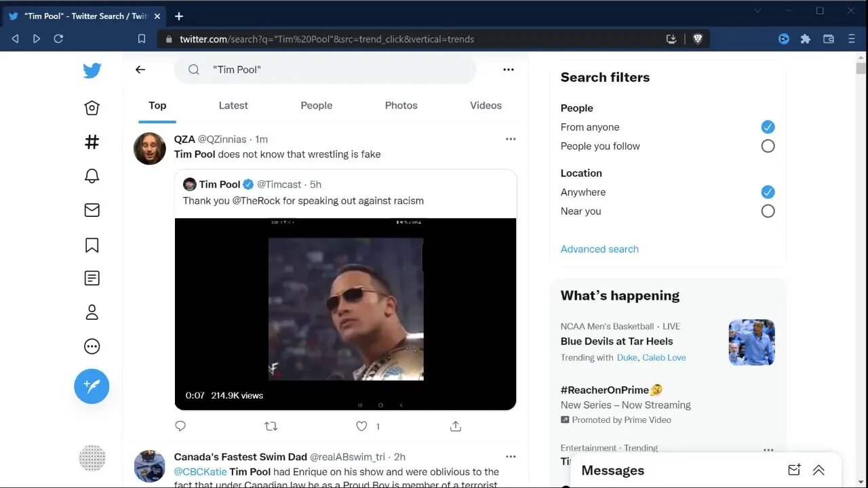
Task: Open the Lists icon in the sidebar
Action: 92,278
